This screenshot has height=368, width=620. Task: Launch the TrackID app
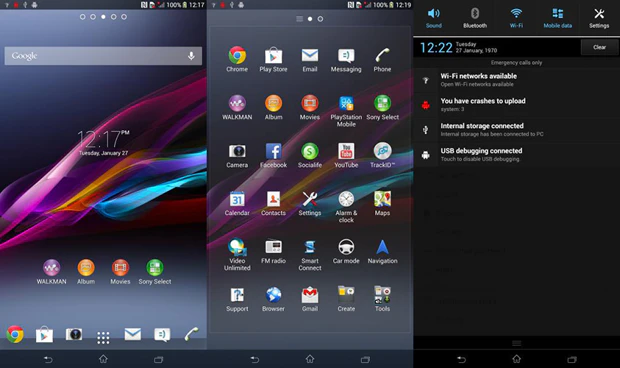pyautogui.click(x=382, y=155)
